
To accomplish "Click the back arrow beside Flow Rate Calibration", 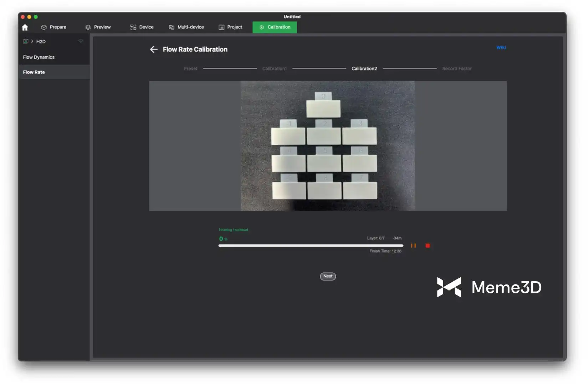I will 154,50.
